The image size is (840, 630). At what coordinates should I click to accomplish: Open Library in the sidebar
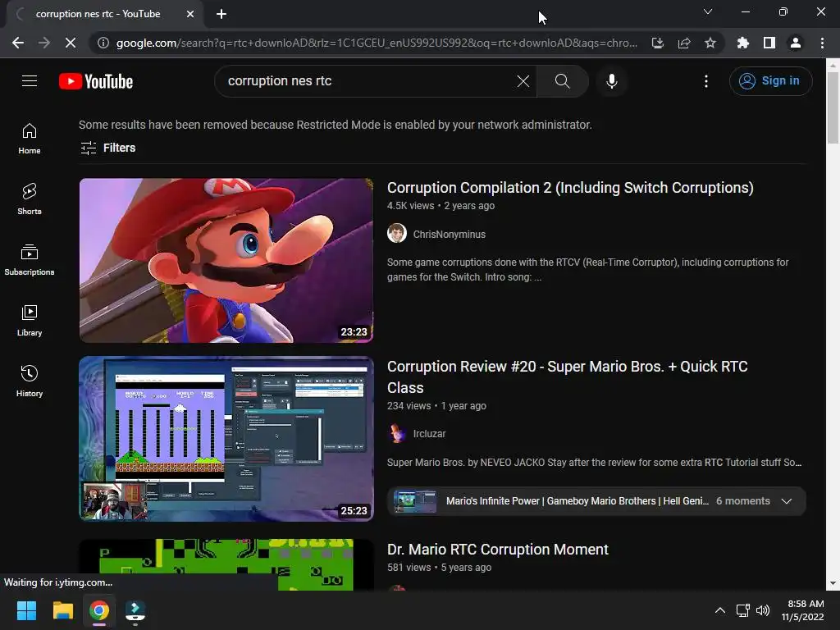(30, 321)
